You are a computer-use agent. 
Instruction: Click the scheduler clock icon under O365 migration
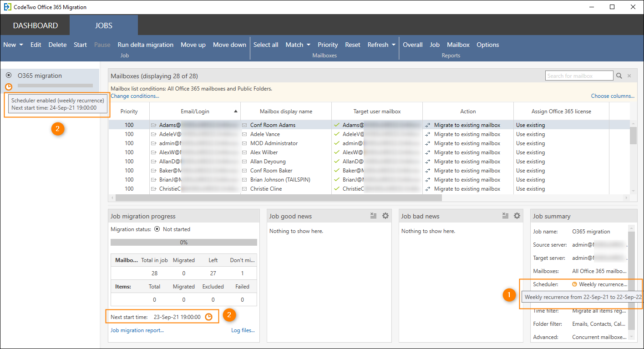click(x=8, y=87)
